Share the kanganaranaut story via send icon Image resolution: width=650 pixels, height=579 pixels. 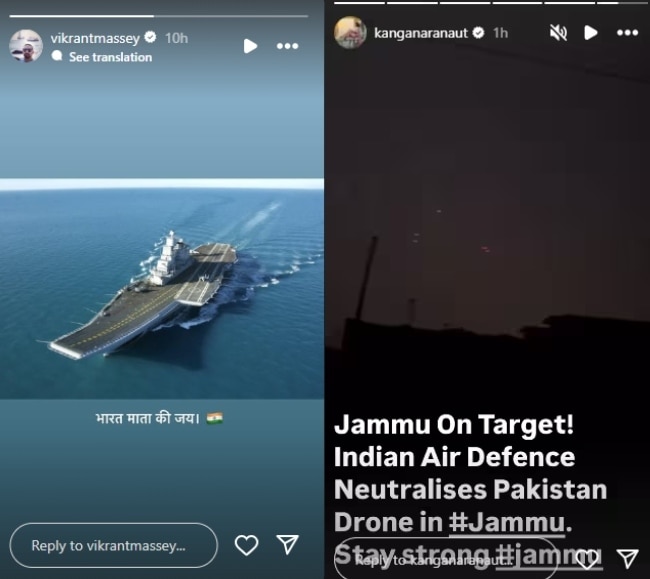pos(627,559)
